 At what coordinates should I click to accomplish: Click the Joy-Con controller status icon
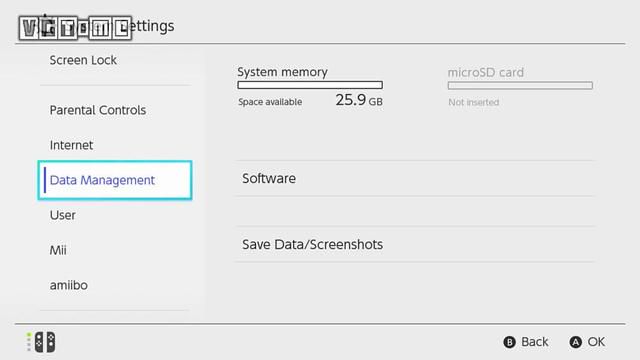click(45, 342)
